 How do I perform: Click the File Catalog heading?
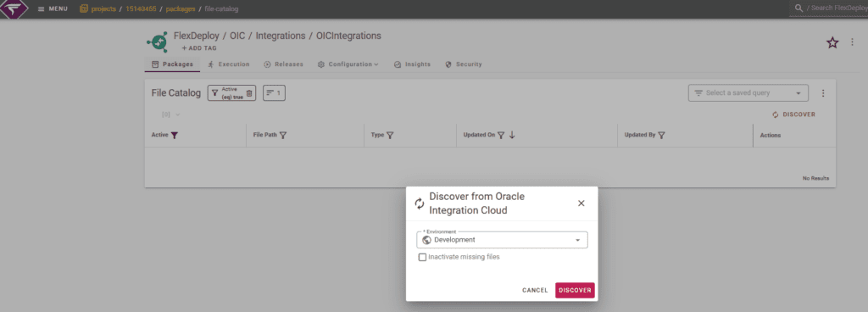(176, 93)
